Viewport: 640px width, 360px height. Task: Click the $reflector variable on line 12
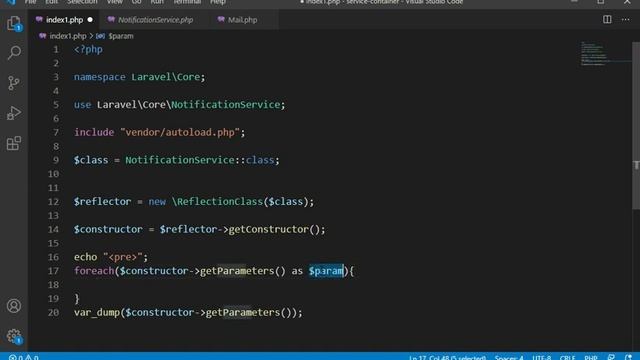pos(102,202)
